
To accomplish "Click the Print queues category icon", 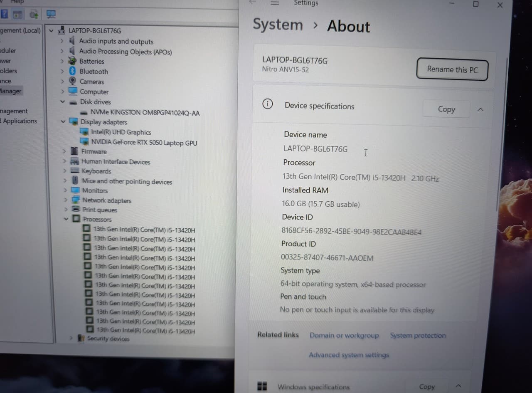I will click(x=76, y=209).
